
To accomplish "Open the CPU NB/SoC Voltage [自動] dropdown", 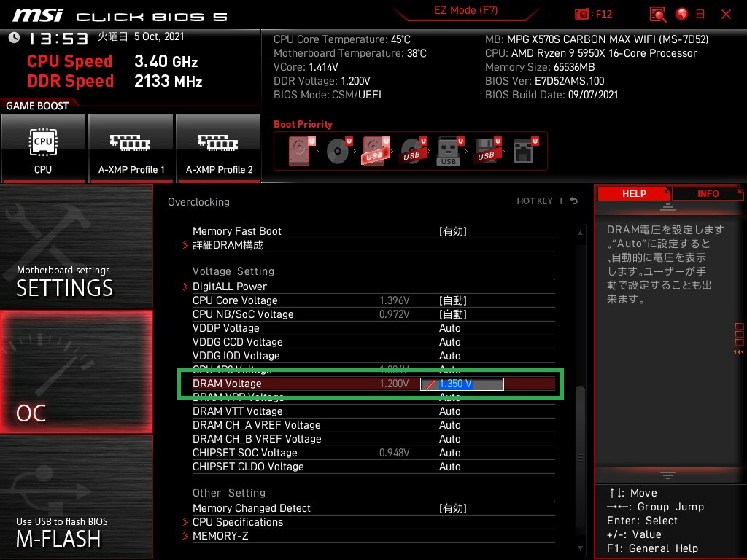I will (452, 314).
